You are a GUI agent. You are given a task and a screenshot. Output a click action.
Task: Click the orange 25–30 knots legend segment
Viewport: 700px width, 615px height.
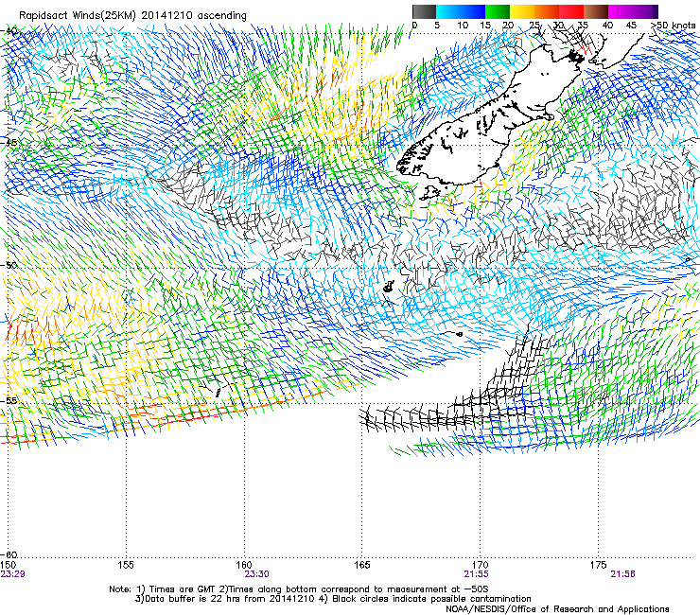click(547, 11)
